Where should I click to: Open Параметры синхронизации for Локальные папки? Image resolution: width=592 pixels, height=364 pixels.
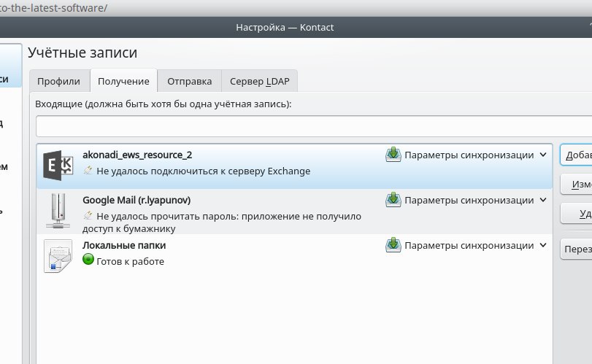(469, 246)
